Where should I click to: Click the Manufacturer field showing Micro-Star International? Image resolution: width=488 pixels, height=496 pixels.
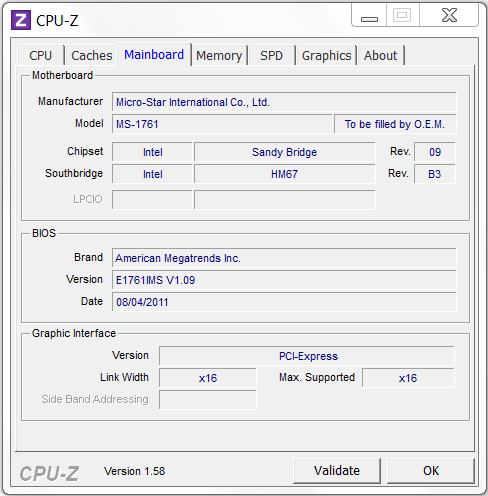pyautogui.click(x=284, y=102)
